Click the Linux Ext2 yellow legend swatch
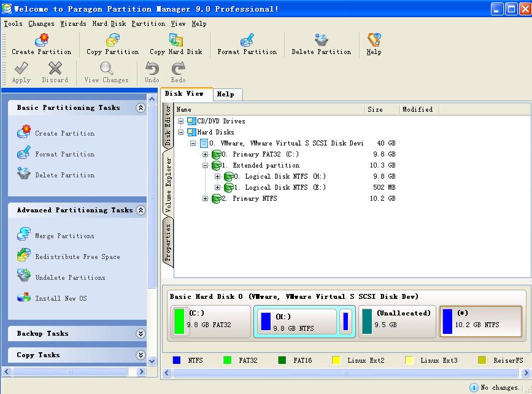532x394 pixels. [336, 360]
